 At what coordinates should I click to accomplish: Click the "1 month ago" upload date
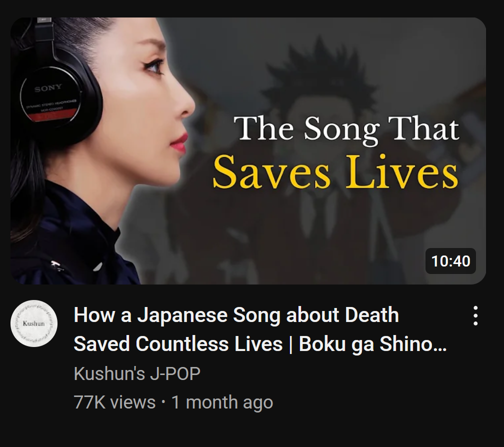point(222,402)
